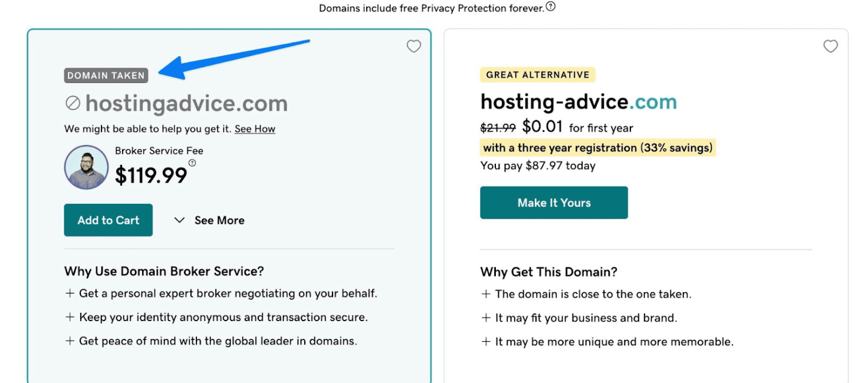868x383 pixels.
Task: Click the DOMAIN TAKEN badge
Action: pos(106,75)
